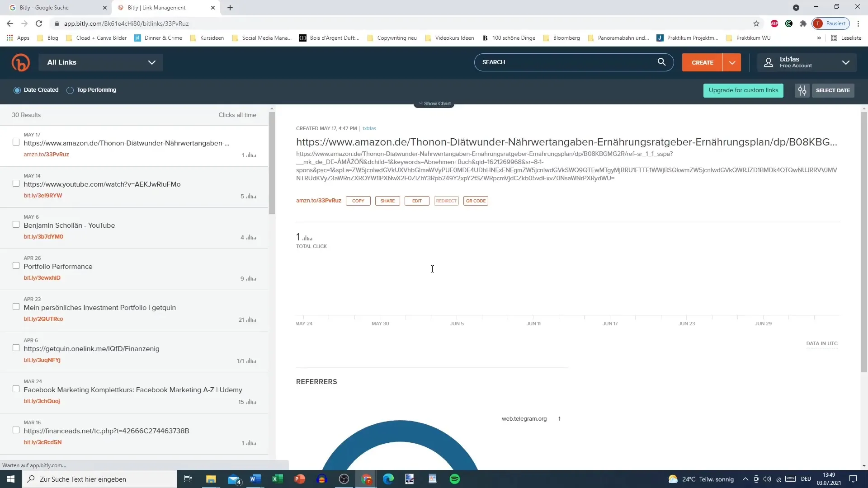
Task: Expand the All Links dropdown
Action: pyautogui.click(x=100, y=62)
